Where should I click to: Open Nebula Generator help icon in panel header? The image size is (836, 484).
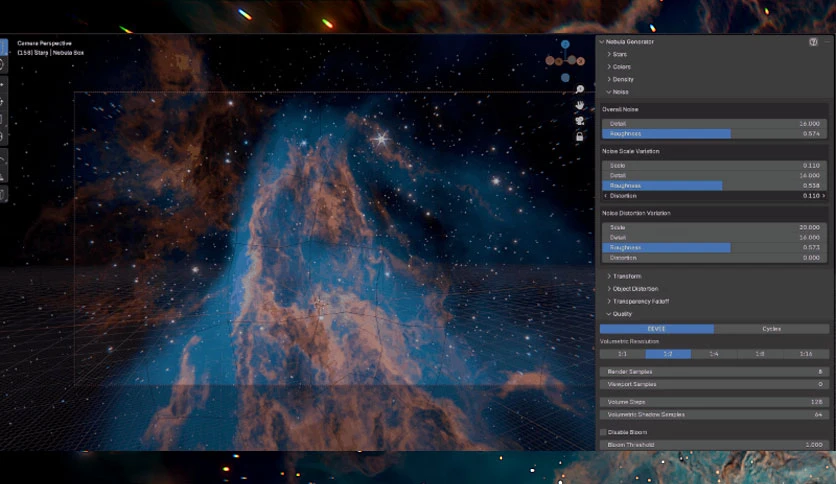click(x=813, y=42)
